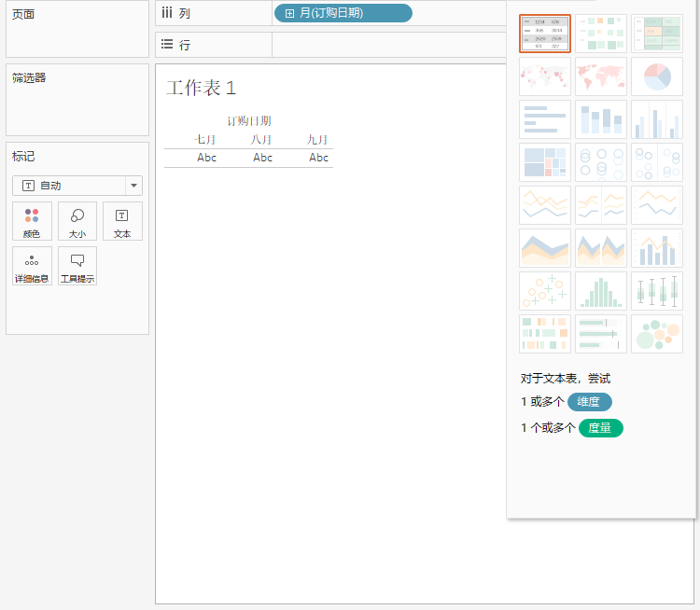Select the continuous lines chart type
Viewport: 700px width, 610px height.
[x=545, y=205]
